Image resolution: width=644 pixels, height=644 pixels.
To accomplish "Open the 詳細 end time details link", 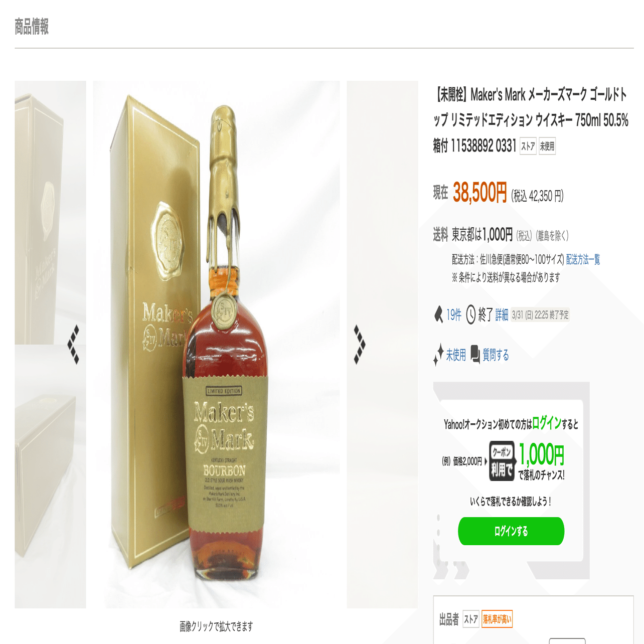I will tap(502, 315).
